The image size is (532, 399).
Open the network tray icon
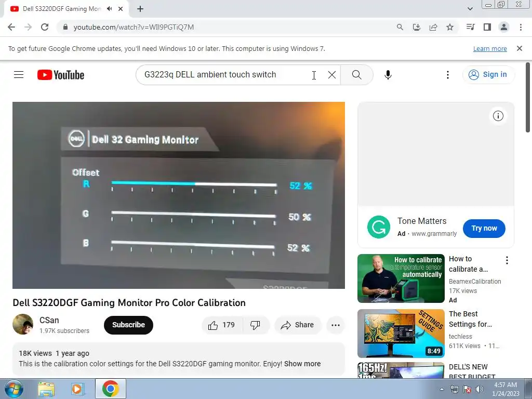454,389
